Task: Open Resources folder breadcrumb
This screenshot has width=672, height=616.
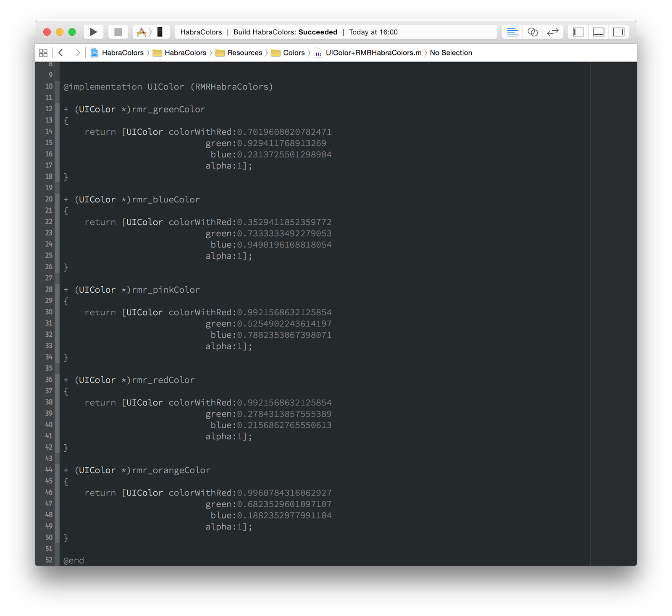Action: click(x=239, y=52)
